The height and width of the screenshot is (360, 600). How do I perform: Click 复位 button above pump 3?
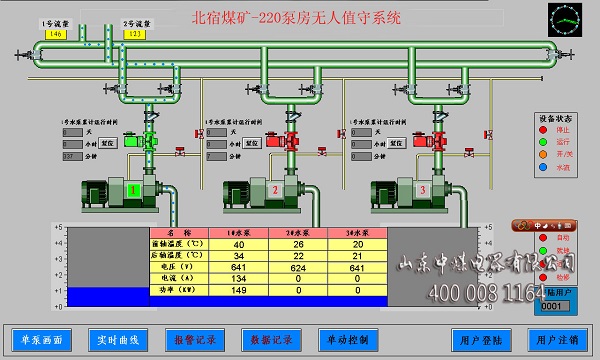click(x=396, y=143)
